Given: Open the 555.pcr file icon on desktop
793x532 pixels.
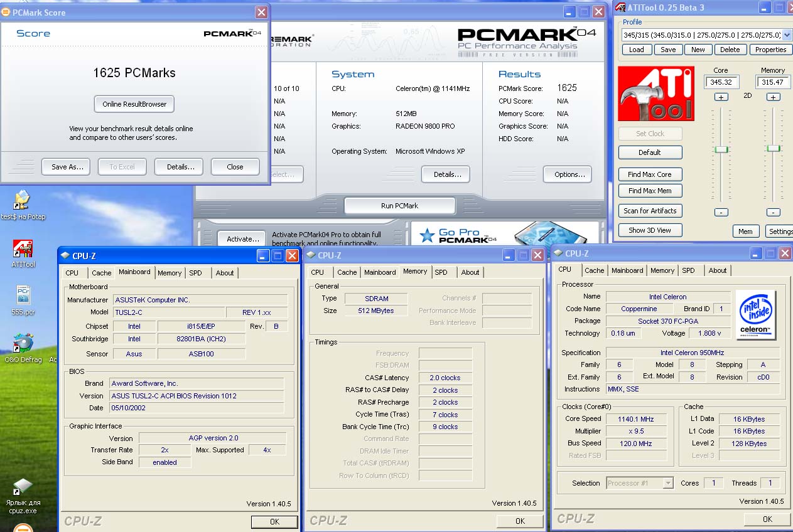Looking at the screenshot, I should pos(23,295).
